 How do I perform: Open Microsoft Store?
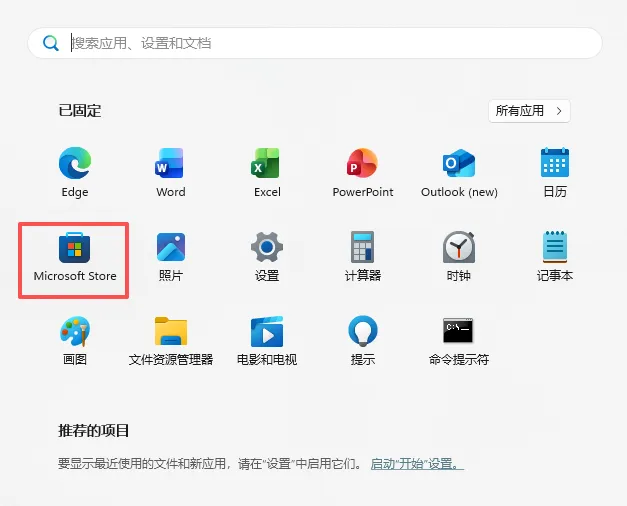tap(75, 256)
